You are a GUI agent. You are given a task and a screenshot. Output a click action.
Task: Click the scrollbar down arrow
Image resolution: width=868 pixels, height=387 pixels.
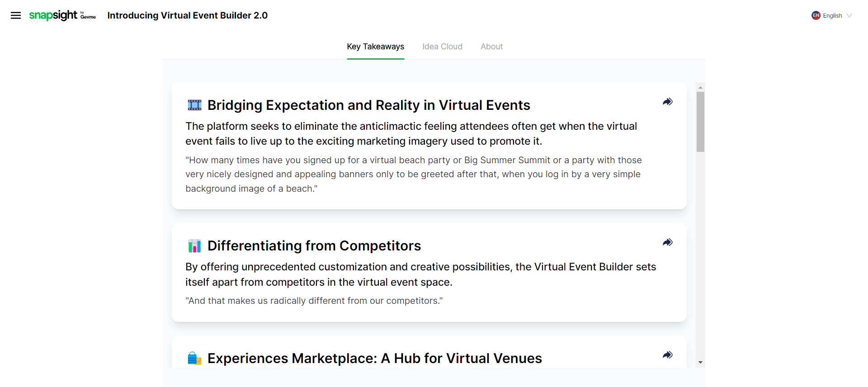tap(700, 362)
